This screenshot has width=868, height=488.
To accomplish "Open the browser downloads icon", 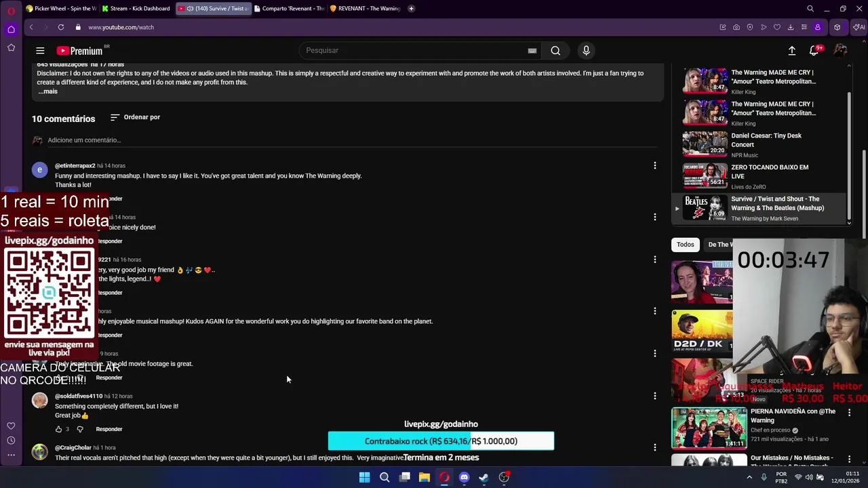I will (791, 27).
